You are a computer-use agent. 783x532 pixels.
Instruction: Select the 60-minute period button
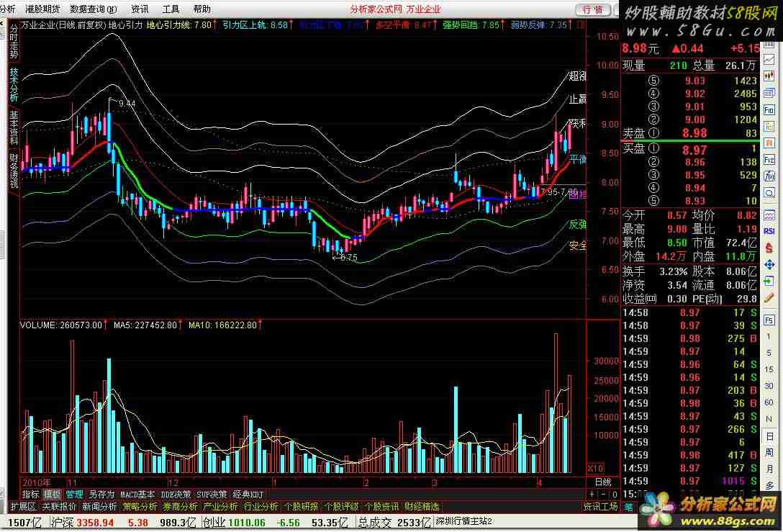point(769,402)
